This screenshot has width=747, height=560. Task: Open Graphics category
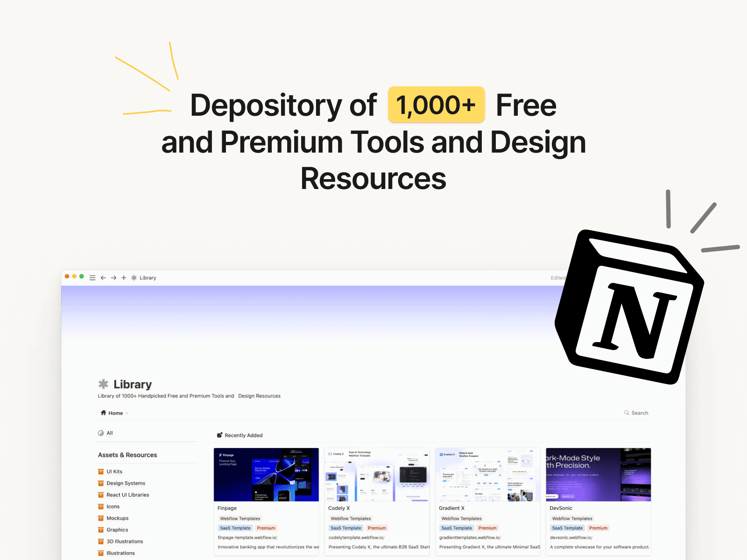(117, 530)
